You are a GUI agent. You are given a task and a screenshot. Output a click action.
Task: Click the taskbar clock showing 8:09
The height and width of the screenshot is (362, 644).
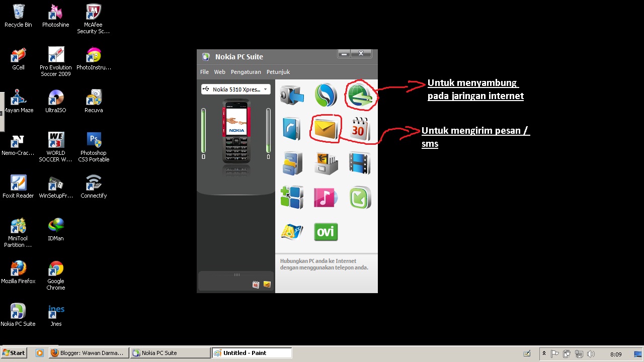click(x=616, y=354)
